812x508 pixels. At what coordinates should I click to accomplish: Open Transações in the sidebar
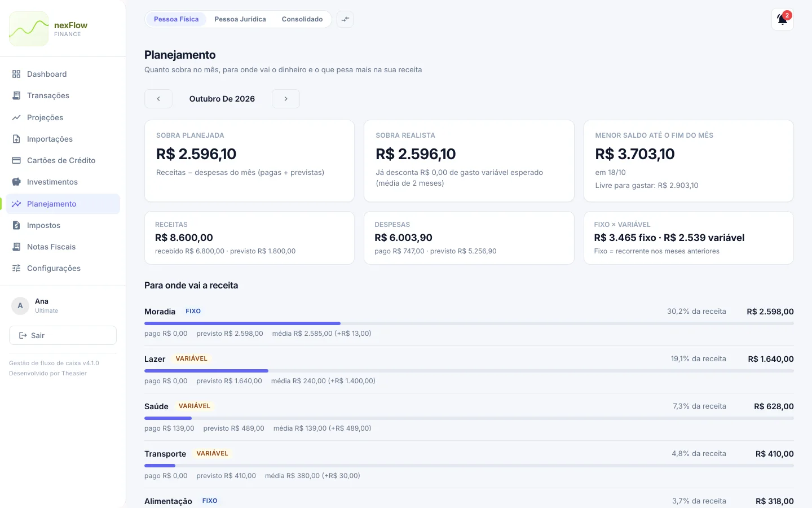63,95
